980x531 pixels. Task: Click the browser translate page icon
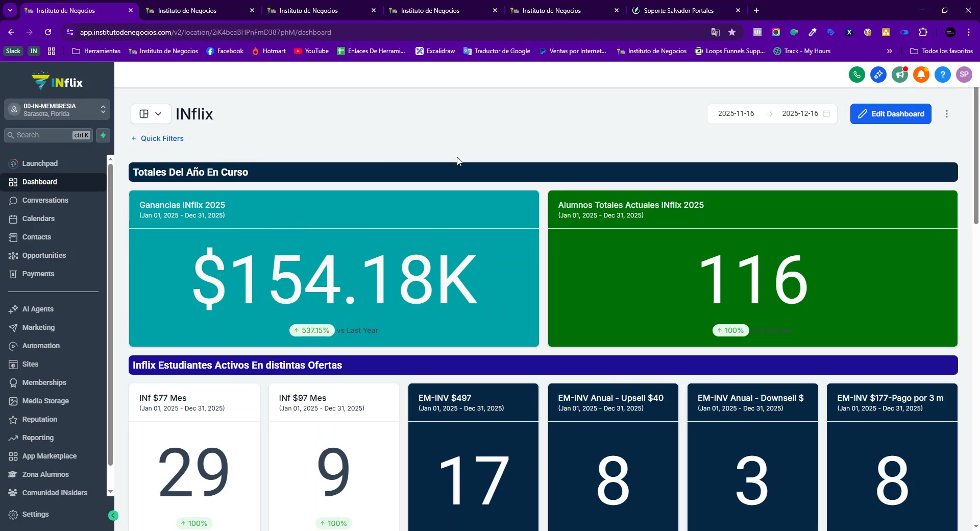(716, 32)
